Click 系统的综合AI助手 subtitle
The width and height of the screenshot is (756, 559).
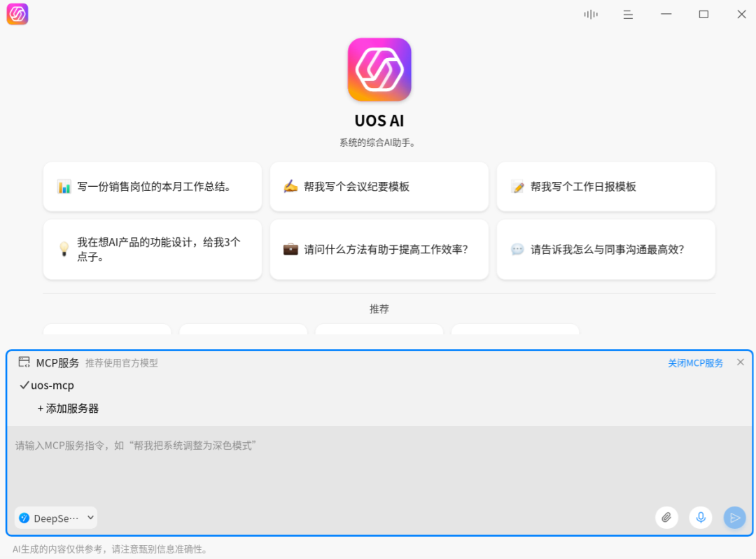(377, 143)
